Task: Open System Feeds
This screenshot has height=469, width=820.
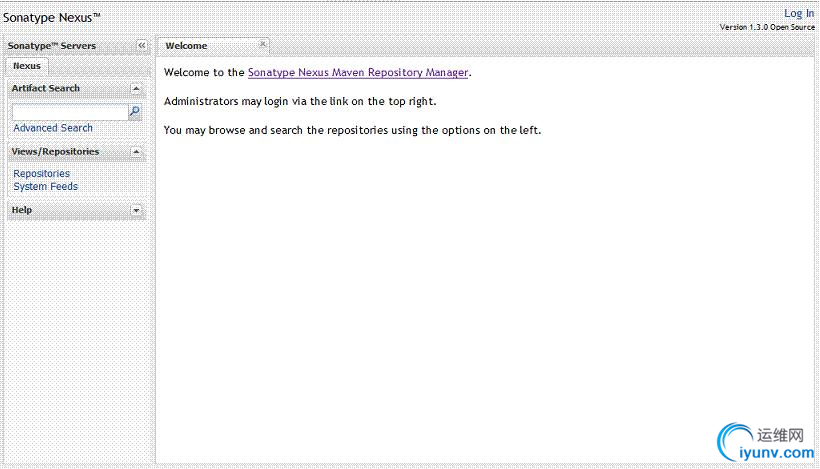Action: 45,187
